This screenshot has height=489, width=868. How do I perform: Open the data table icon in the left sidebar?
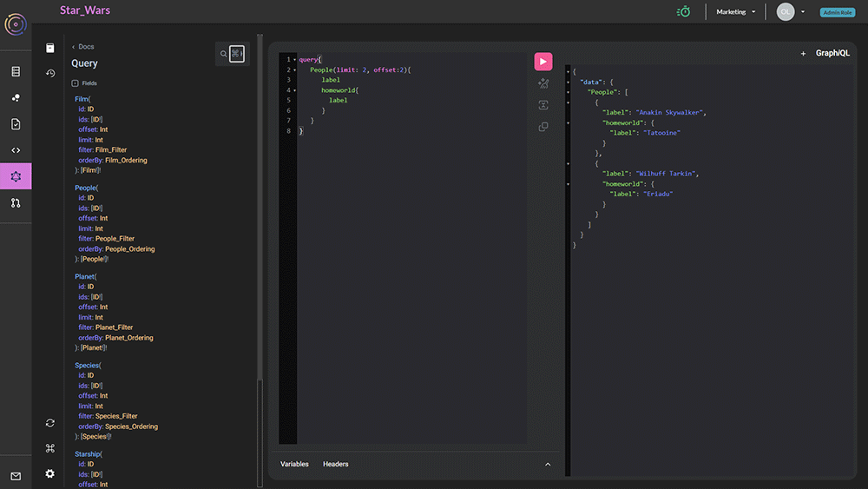coord(16,71)
